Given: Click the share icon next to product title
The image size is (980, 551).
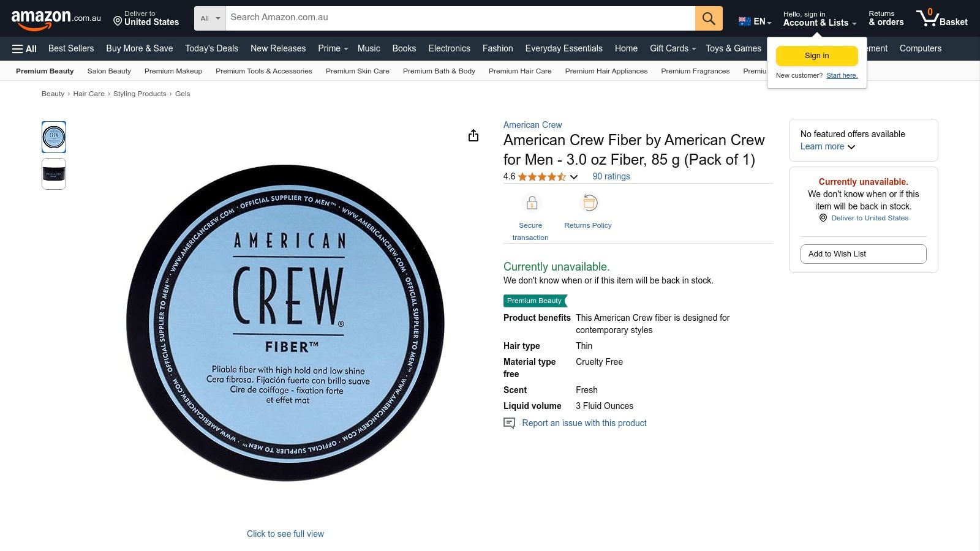Looking at the screenshot, I should point(473,135).
